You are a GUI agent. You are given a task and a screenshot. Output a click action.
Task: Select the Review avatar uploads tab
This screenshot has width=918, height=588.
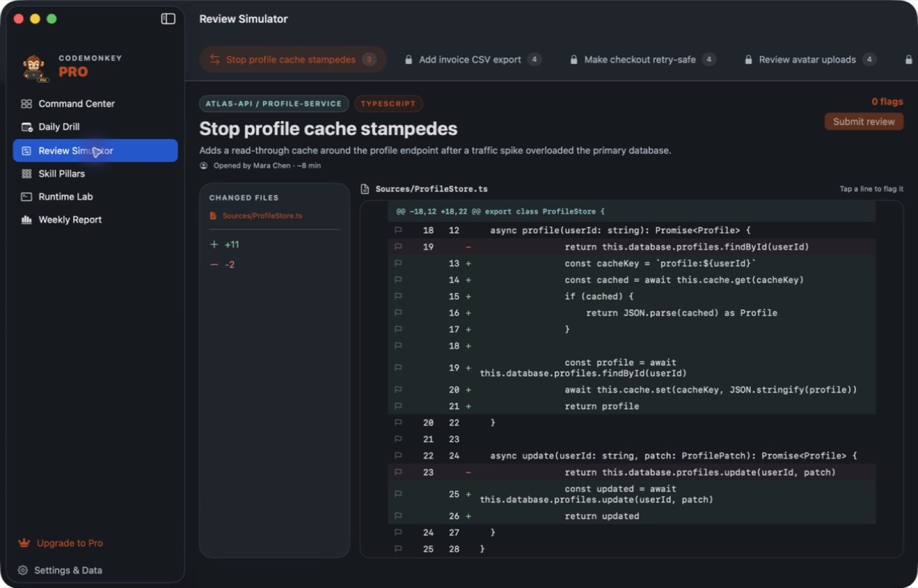[x=810, y=60]
